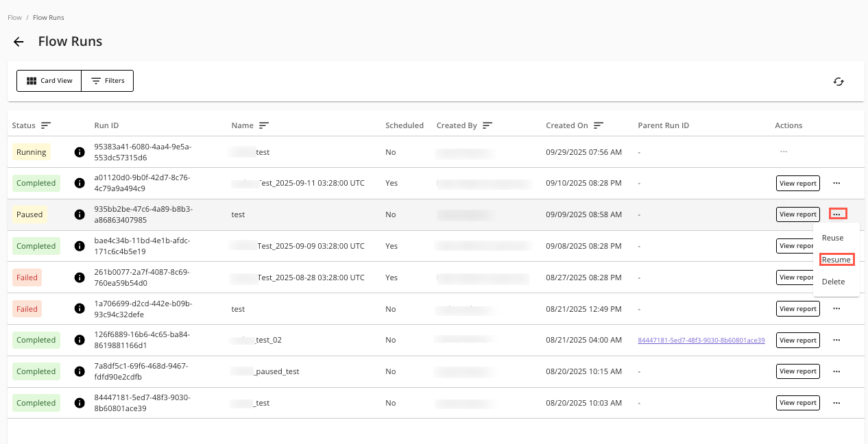The width and height of the screenshot is (868, 444).
Task: Choose Reuse in the actions menu
Action: click(x=832, y=238)
